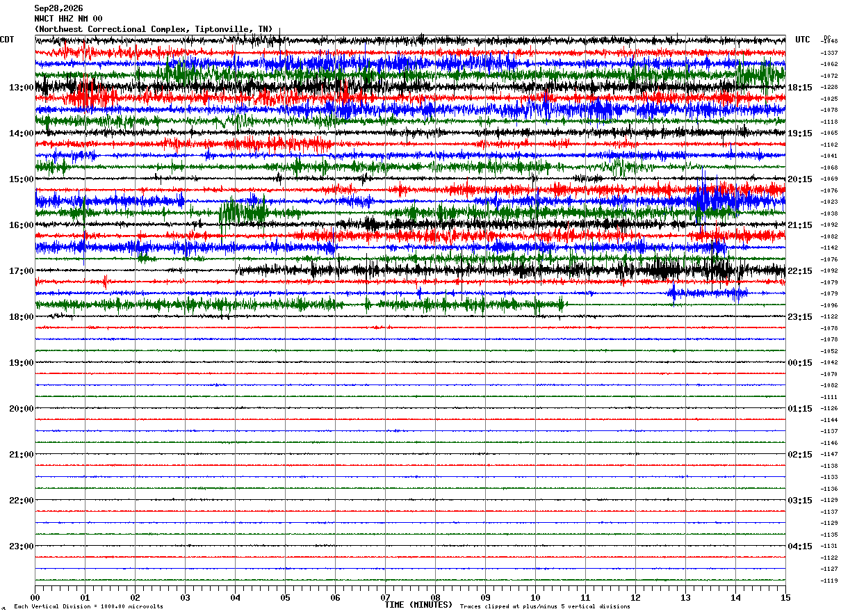This screenshot has width=841, height=616.
Task: Select the 15:00 CDT time label
Action: [x=22, y=179]
